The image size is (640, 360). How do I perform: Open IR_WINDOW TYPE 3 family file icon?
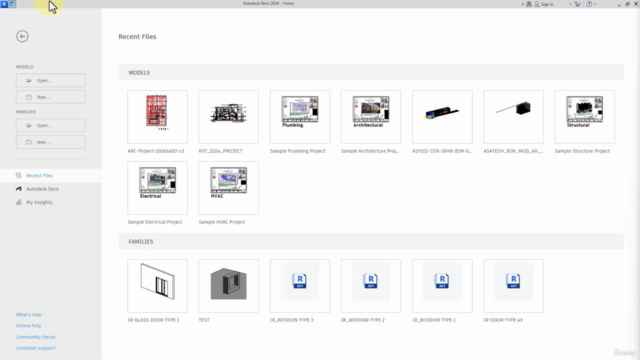tap(300, 281)
